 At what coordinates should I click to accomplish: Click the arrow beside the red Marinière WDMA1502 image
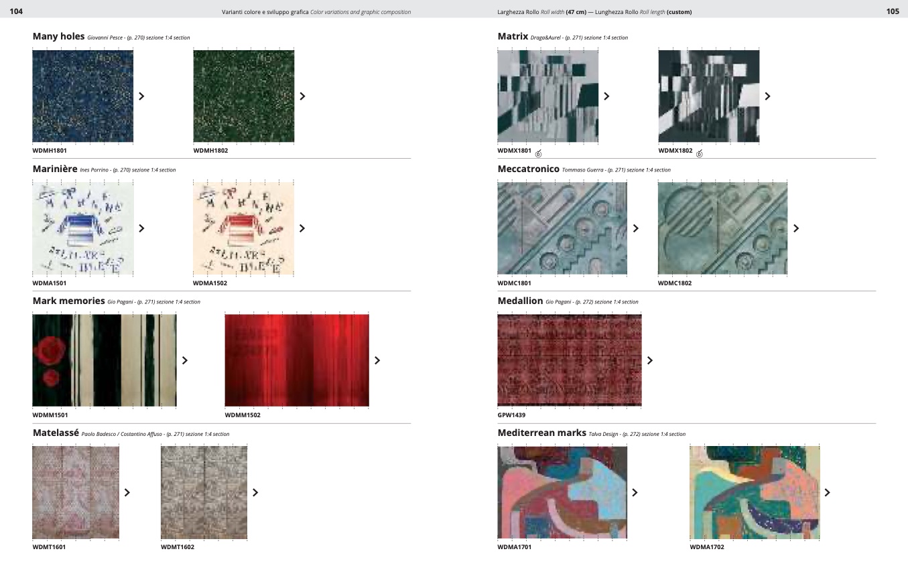302,228
